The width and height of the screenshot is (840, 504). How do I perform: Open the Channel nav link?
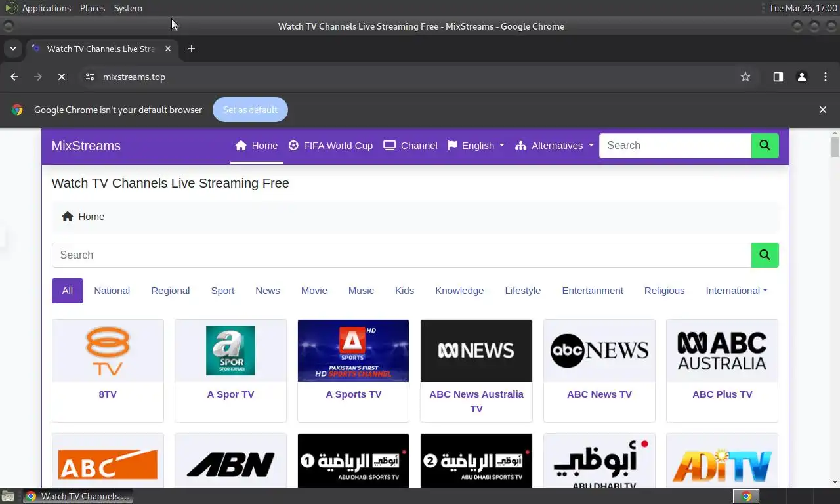click(x=411, y=146)
